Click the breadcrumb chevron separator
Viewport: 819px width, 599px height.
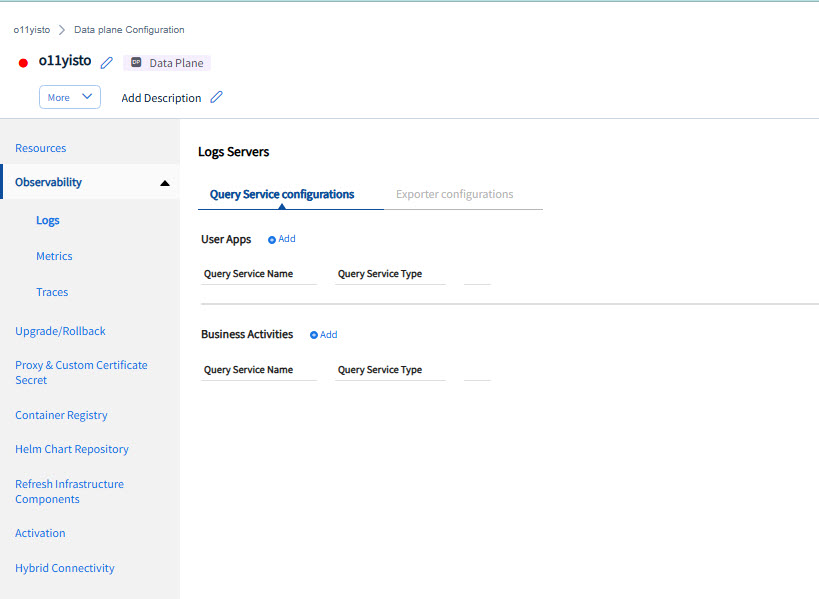[x=62, y=30]
